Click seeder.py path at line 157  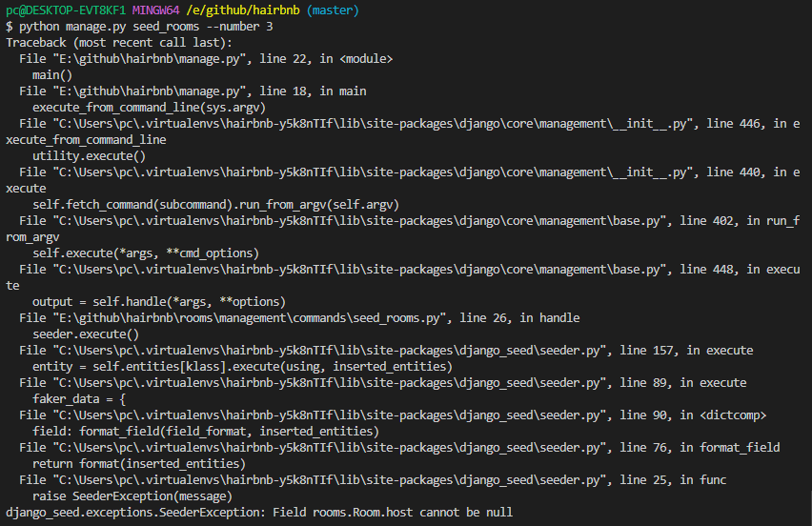click(x=330, y=351)
